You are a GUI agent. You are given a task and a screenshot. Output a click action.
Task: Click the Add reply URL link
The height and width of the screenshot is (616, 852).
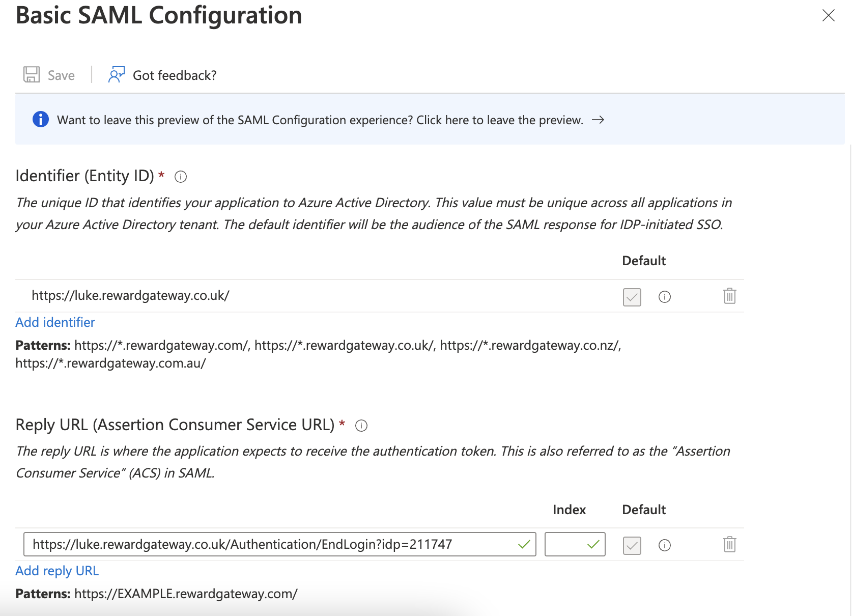pyautogui.click(x=57, y=571)
